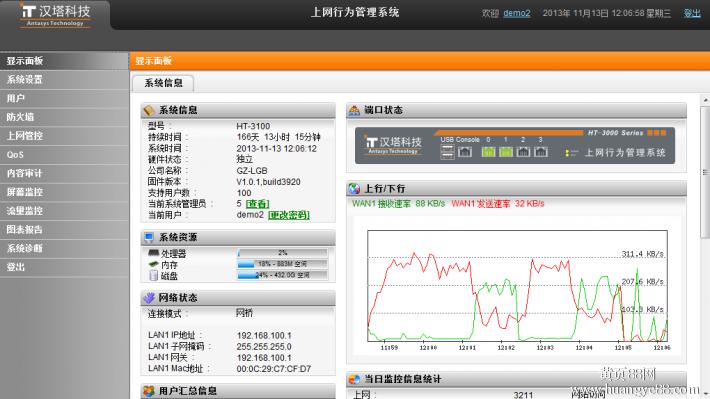Click the vertical scrollbar on right
Screen dimensions: 710x399
click(705, 172)
